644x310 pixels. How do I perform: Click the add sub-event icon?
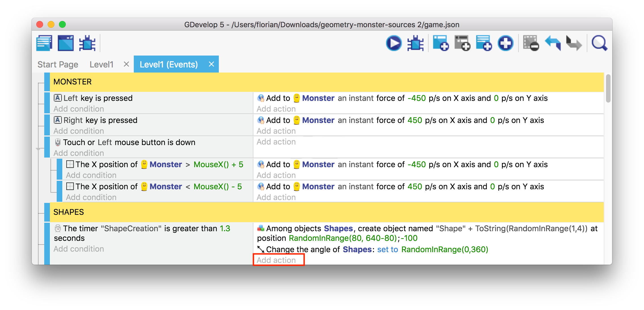point(462,43)
